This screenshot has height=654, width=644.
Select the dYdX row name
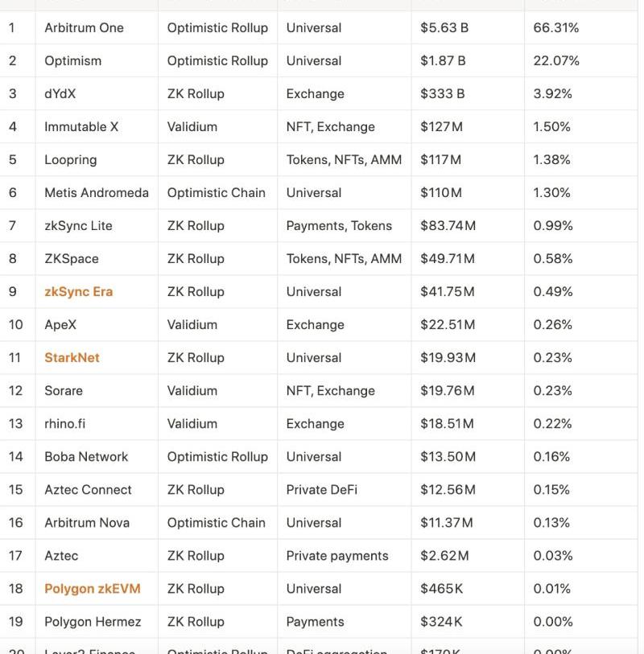pos(60,93)
